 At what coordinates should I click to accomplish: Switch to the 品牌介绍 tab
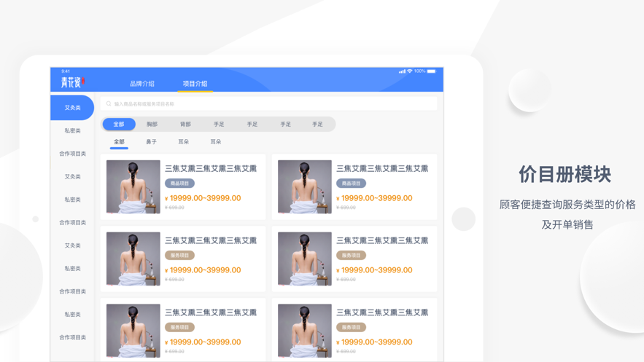[142, 84]
